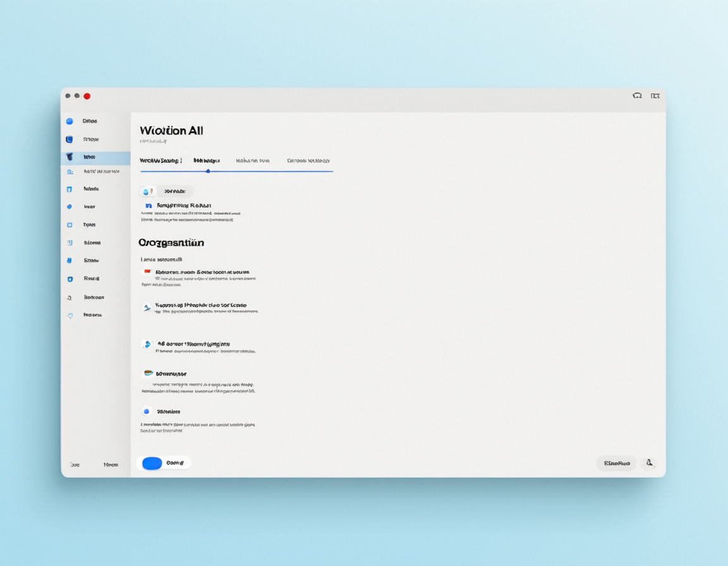This screenshot has height=566, width=728.
Task: Toggle the small pill switch below the tabs
Action: (x=148, y=191)
